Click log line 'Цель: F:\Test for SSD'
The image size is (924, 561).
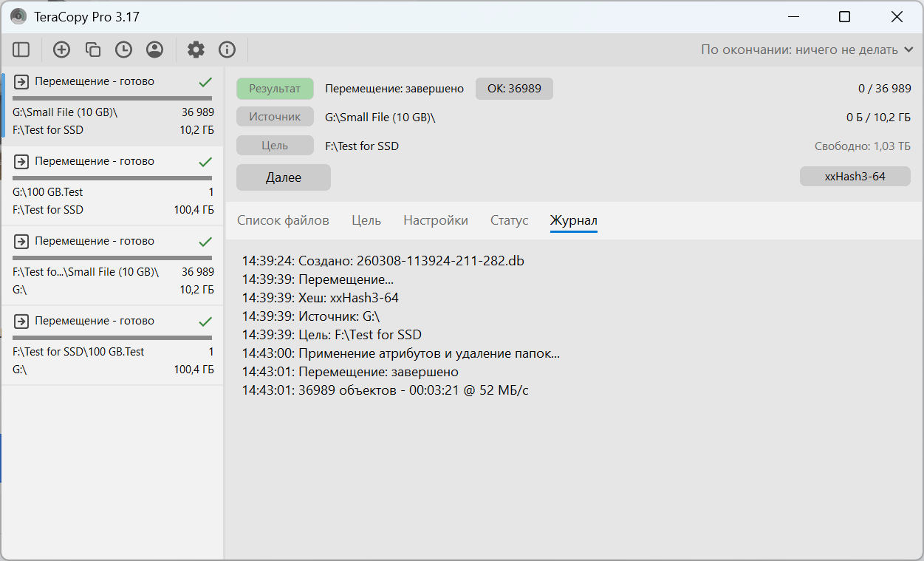[x=332, y=335]
